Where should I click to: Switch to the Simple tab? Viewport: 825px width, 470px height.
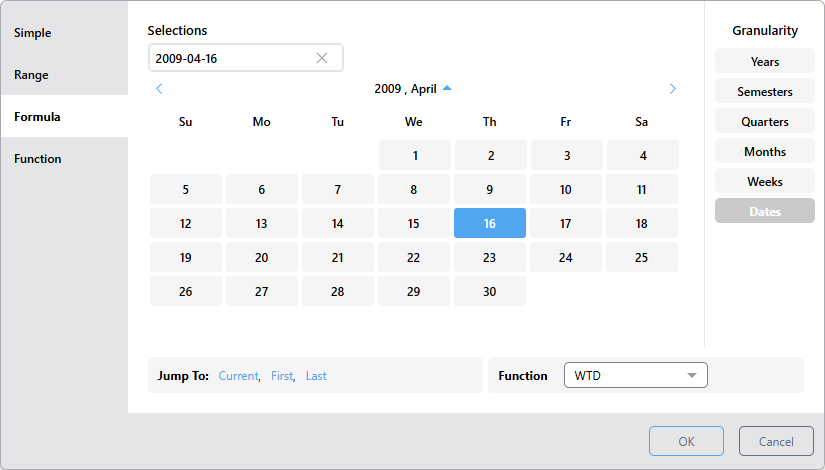coord(33,33)
